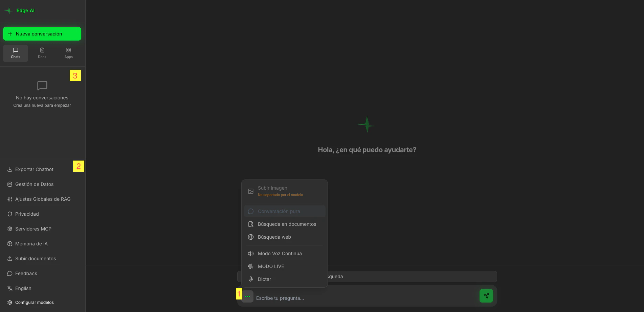Viewport: 644px width, 312px height.
Task: Start a new chat with Nueva conversación
Action: pos(42,34)
